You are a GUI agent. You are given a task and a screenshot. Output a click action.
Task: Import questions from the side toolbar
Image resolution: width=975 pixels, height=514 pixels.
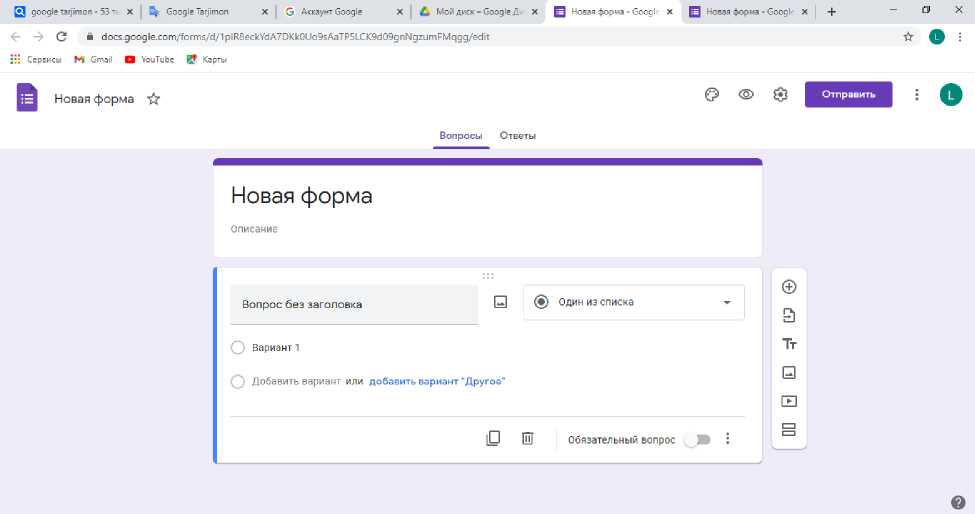pyautogui.click(x=789, y=315)
